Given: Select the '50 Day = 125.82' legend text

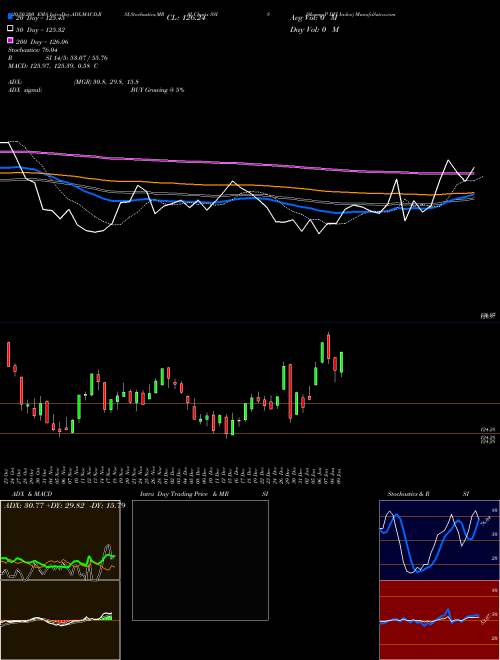Looking at the screenshot, I should (x=40, y=29).
